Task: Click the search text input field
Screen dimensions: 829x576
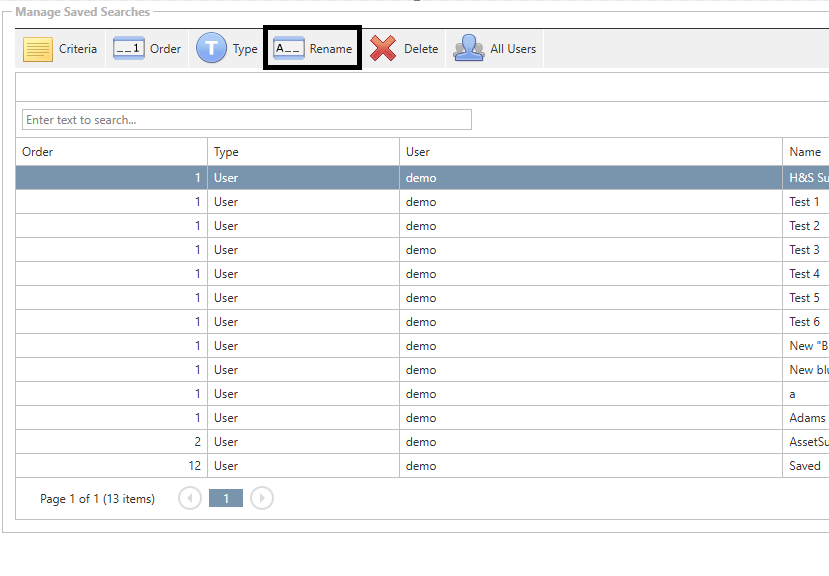Action: click(246, 120)
